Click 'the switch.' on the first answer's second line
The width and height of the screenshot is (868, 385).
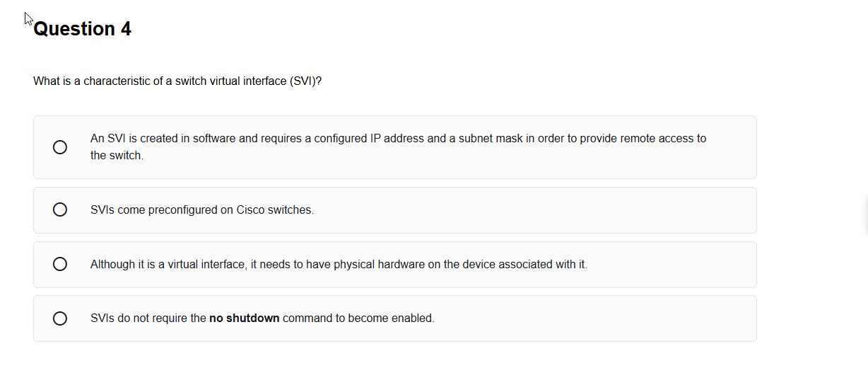click(117, 156)
